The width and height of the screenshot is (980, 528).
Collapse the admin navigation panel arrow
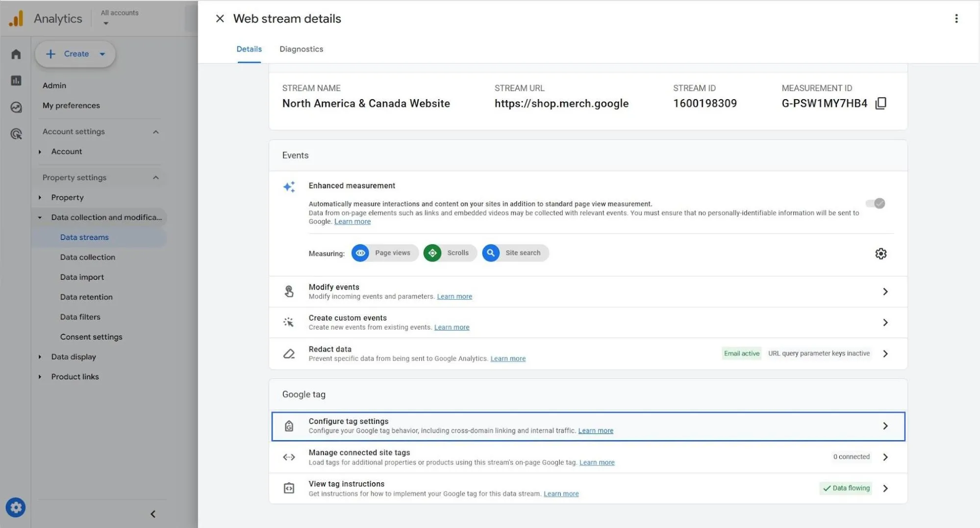coord(153,514)
